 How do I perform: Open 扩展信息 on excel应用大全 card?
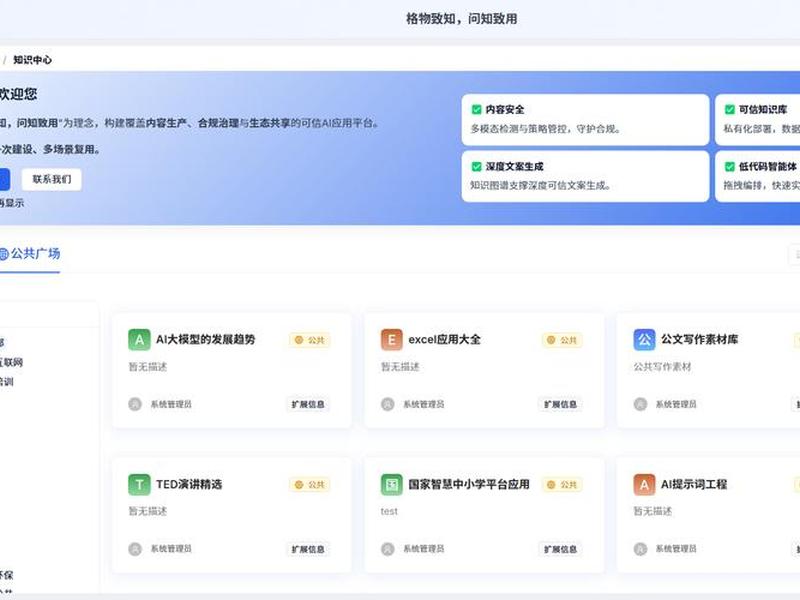click(560, 404)
